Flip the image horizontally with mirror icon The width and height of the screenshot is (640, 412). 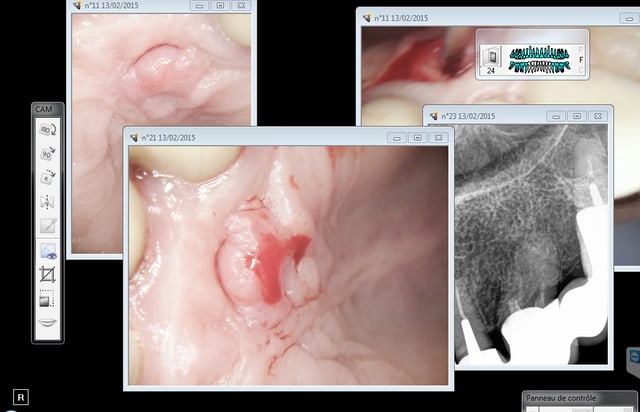(48, 202)
